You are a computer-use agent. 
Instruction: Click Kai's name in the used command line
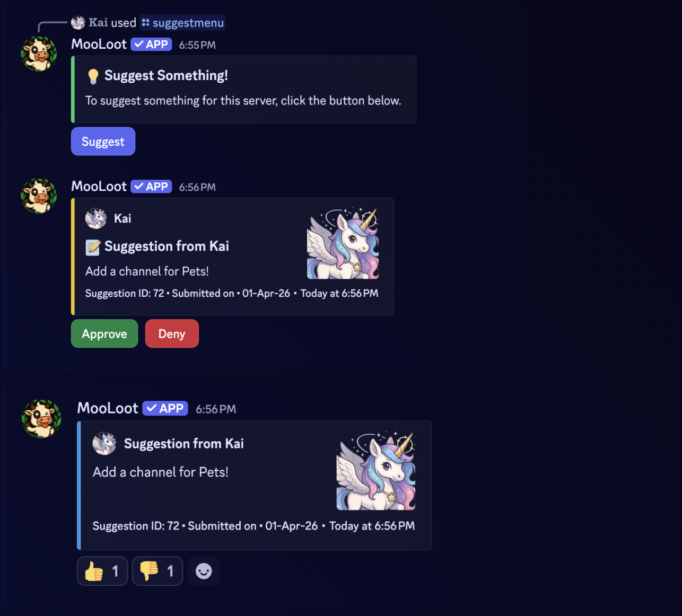(98, 22)
